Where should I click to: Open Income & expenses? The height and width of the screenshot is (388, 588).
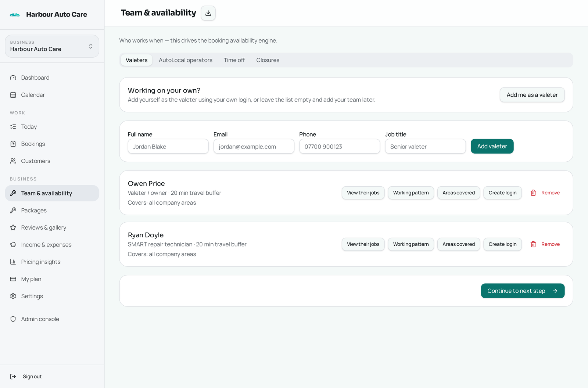[x=52, y=245]
